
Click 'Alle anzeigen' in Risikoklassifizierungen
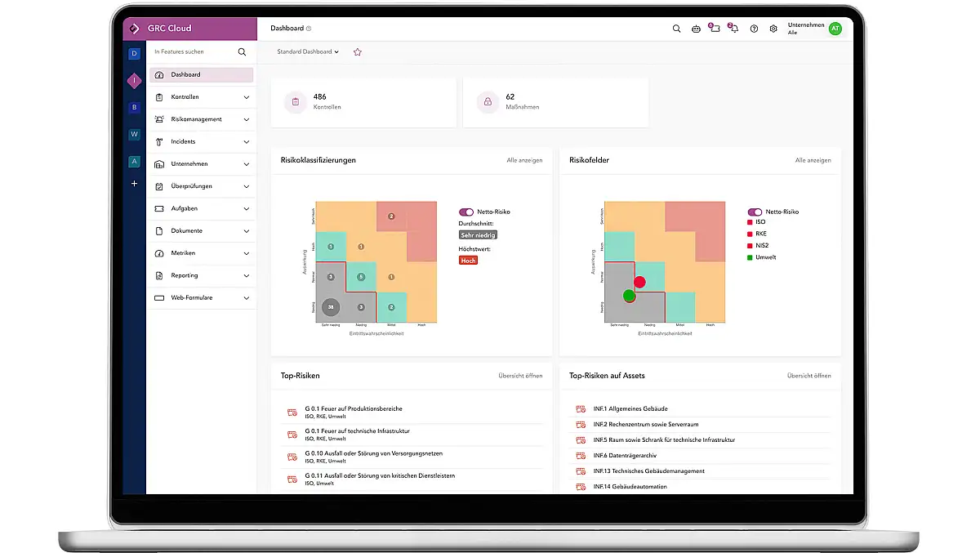tap(524, 160)
